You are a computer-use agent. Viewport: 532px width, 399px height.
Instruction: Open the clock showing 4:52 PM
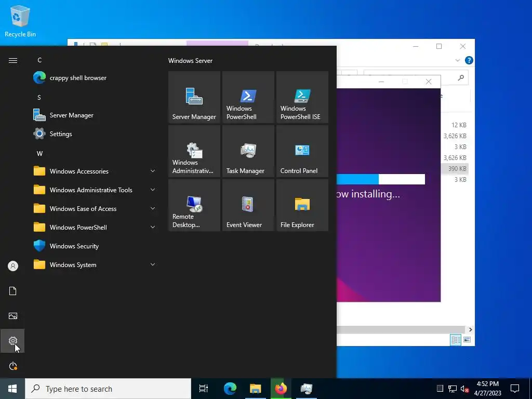point(487,389)
